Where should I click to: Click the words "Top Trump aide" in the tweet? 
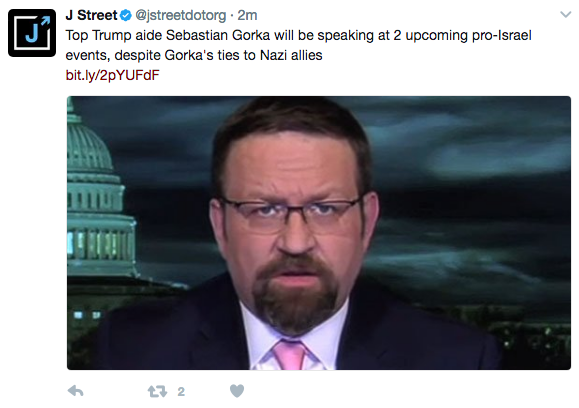point(113,35)
